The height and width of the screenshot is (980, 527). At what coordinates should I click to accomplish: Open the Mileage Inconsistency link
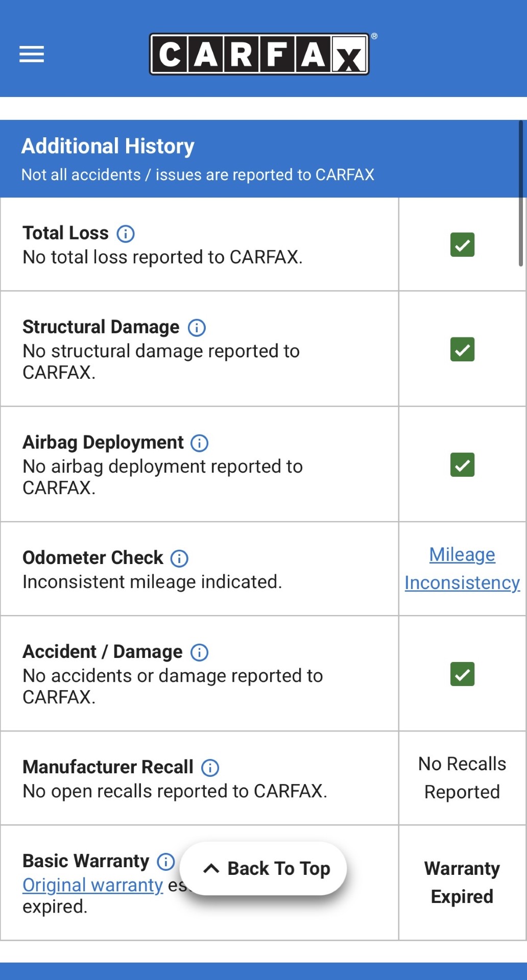click(x=462, y=569)
